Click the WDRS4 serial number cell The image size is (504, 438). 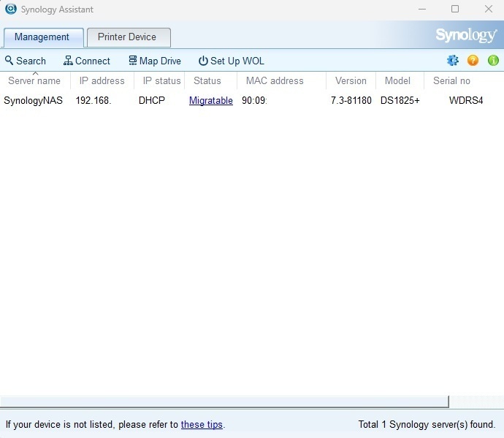tap(466, 100)
